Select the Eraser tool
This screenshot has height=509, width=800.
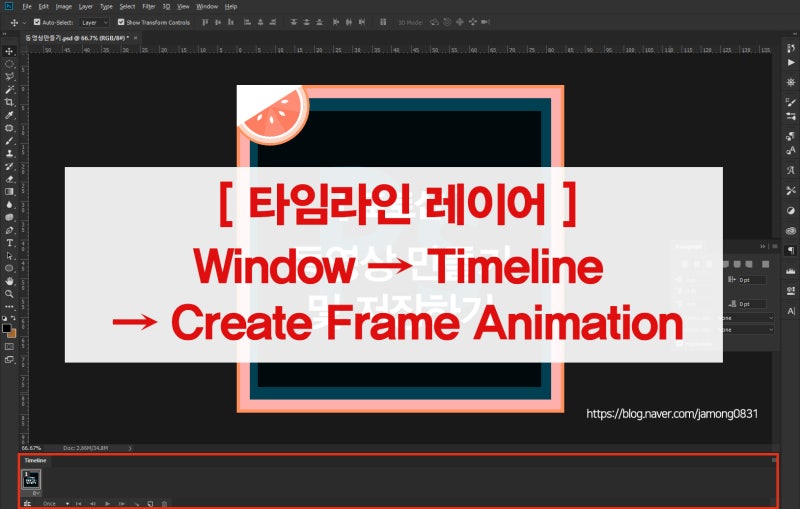pos(9,179)
